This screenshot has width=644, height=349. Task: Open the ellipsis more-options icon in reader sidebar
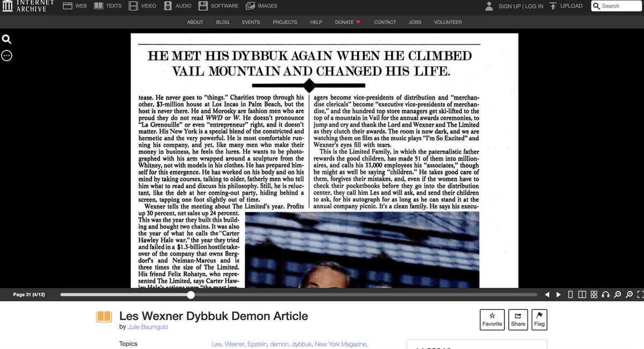tap(6, 55)
